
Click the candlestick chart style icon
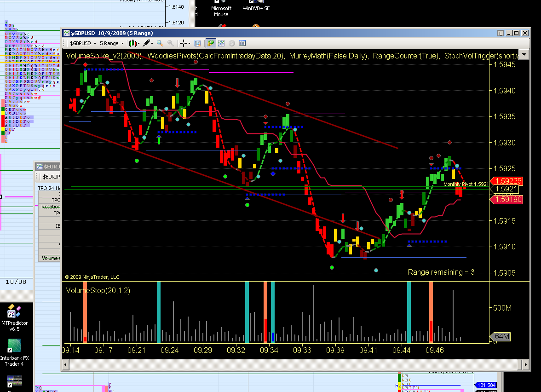[x=132, y=43]
